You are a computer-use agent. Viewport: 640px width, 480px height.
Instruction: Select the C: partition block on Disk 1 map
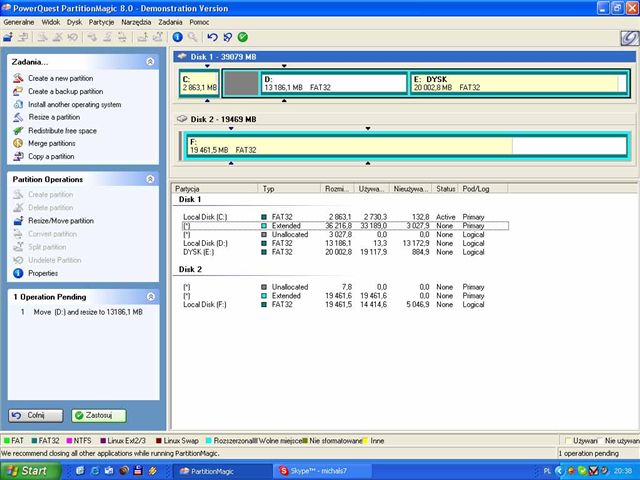(x=199, y=83)
